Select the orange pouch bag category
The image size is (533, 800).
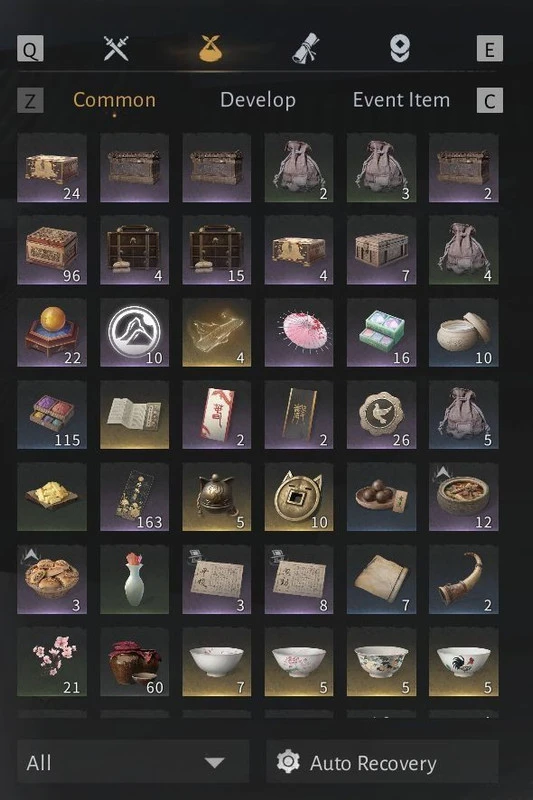click(x=211, y=49)
